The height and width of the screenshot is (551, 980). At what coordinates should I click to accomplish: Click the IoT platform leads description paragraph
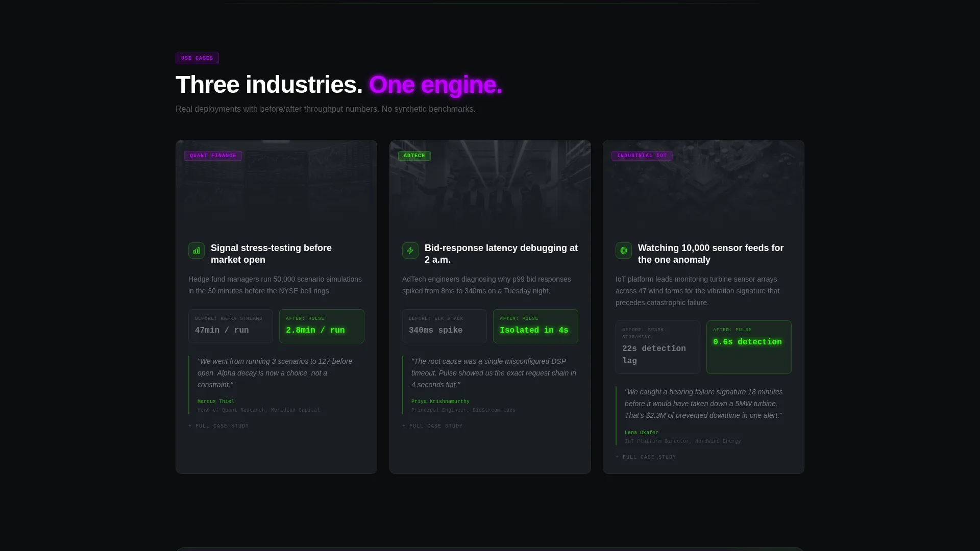697,291
